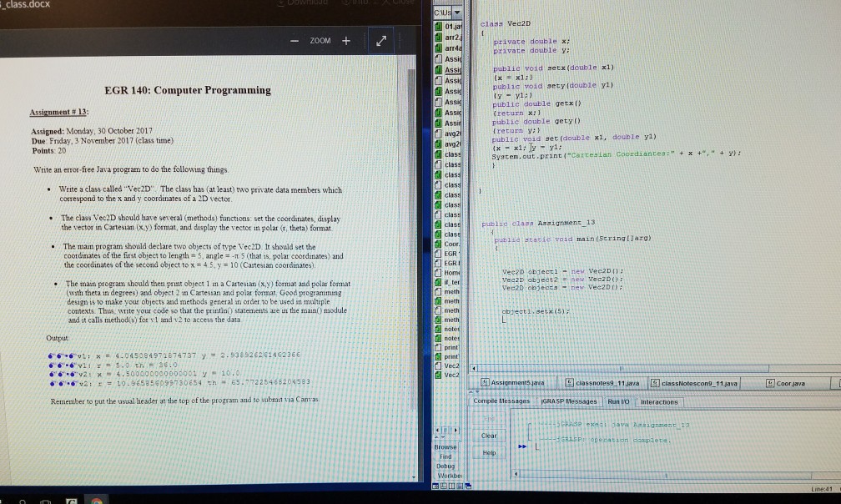The height and width of the screenshot is (504, 841).
Task: Switch to the Compile Messages tab
Action: [x=502, y=402]
